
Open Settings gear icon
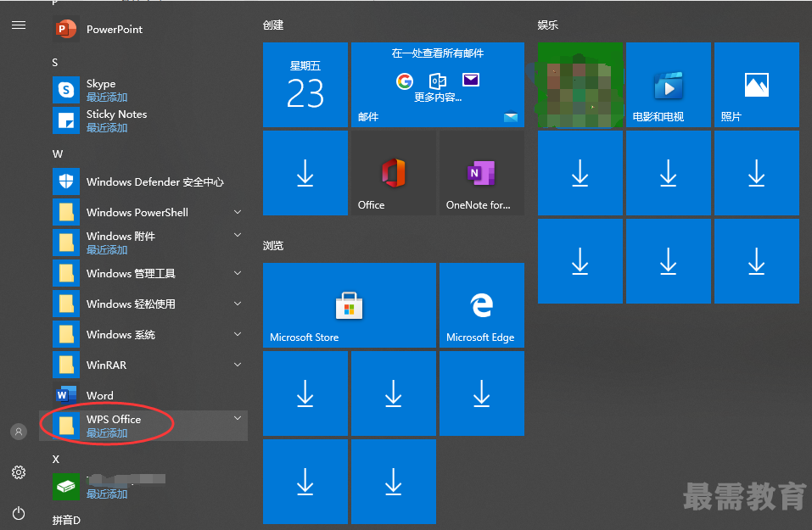pos(19,472)
